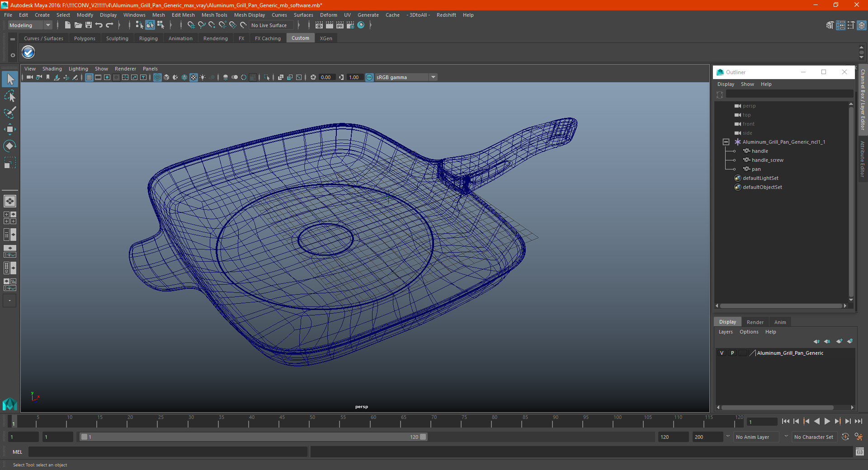
Task: Go to end of playback range
Action: click(x=858, y=421)
